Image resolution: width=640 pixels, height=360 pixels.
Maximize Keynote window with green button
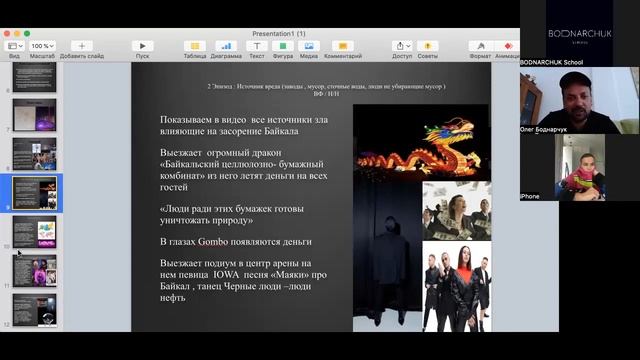point(27,33)
